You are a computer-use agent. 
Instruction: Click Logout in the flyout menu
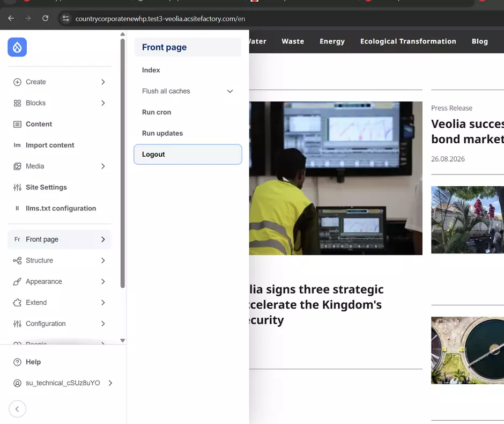[x=188, y=155]
